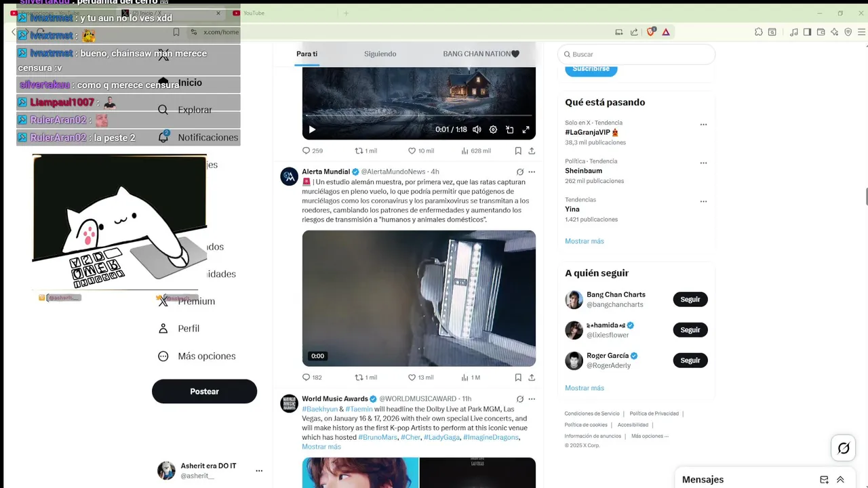Open the Asherit account menu dots
This screenshot has width=868, height=488.
coord(259,471)
